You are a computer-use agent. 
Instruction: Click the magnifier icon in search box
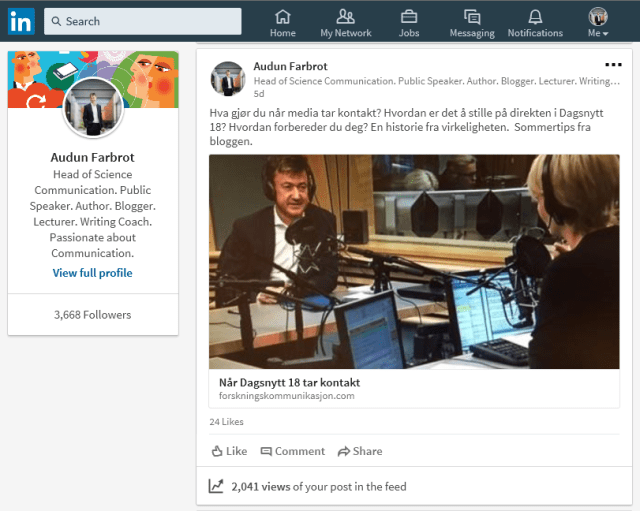pos(56,21)
